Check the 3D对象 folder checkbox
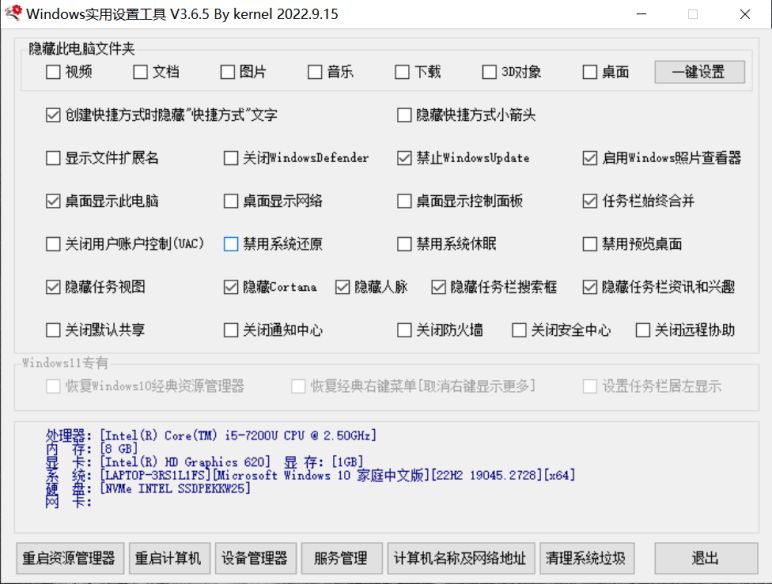This screenshot has height=585, width=772. click(489, 72)
